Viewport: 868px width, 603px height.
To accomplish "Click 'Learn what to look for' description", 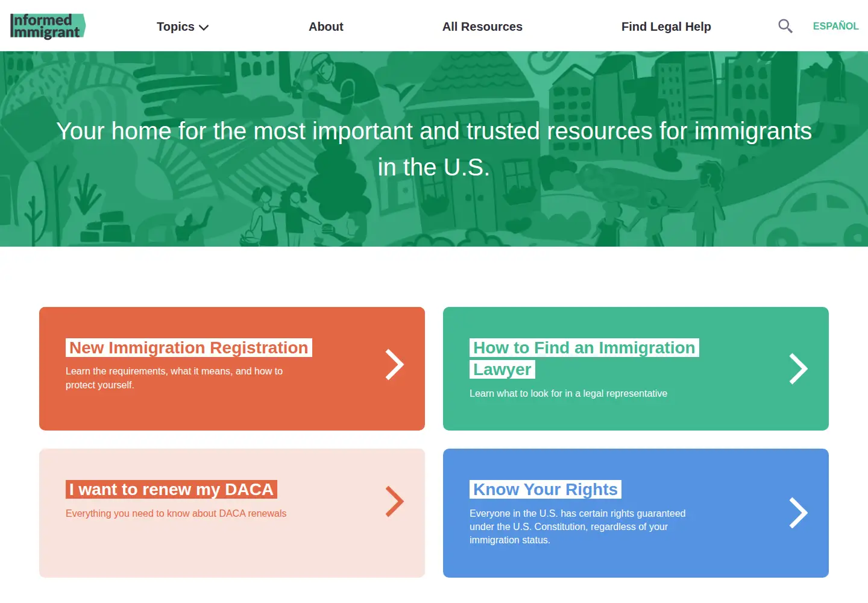I will point(568,393).
